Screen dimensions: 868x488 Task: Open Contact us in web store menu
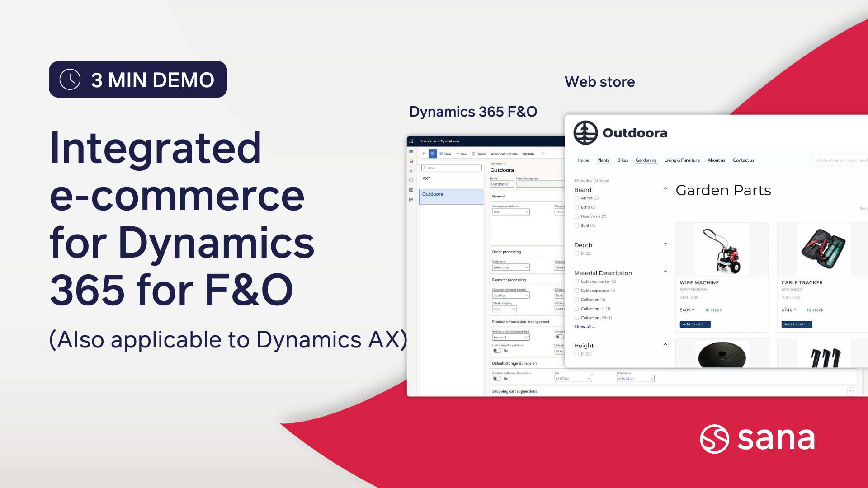click(743, 160)
